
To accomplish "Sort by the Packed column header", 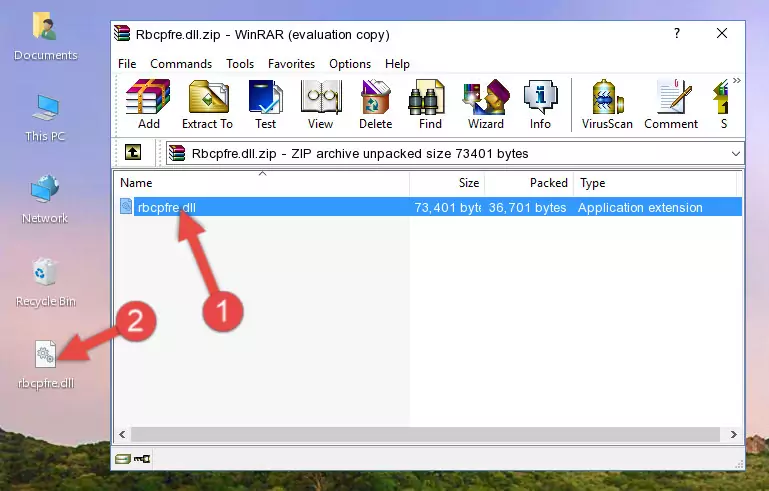I will [529, 183].
